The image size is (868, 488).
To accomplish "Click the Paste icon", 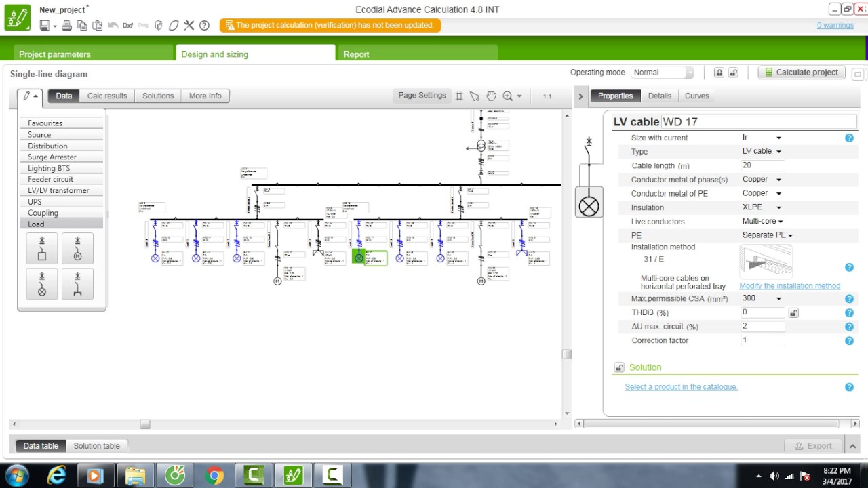I will pos(97,26).
